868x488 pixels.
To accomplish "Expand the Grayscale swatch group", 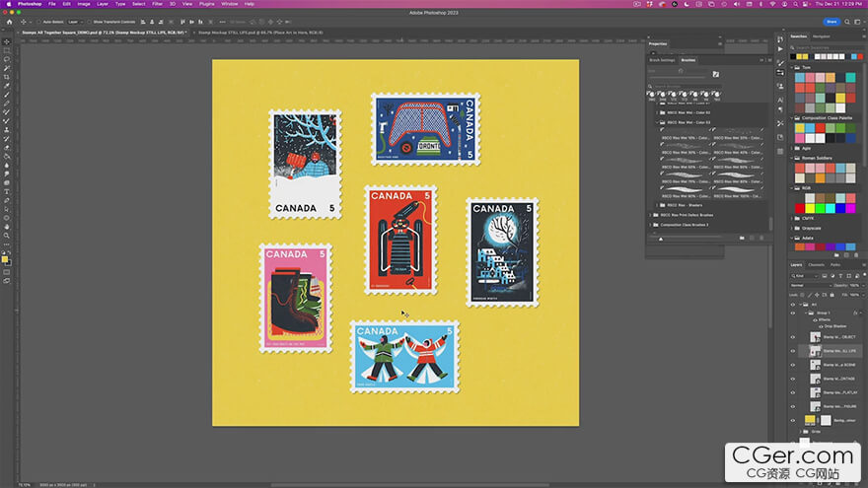I will 792,228.
